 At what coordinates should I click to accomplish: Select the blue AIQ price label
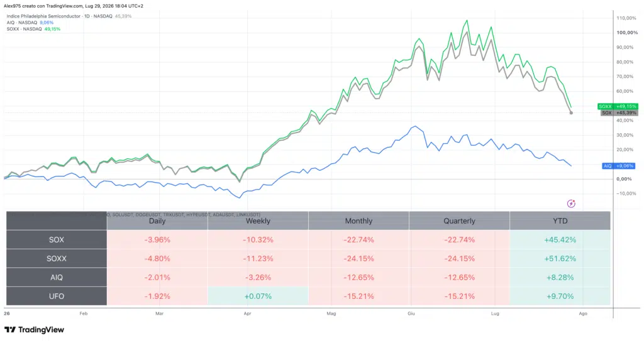tap(619, 166)
